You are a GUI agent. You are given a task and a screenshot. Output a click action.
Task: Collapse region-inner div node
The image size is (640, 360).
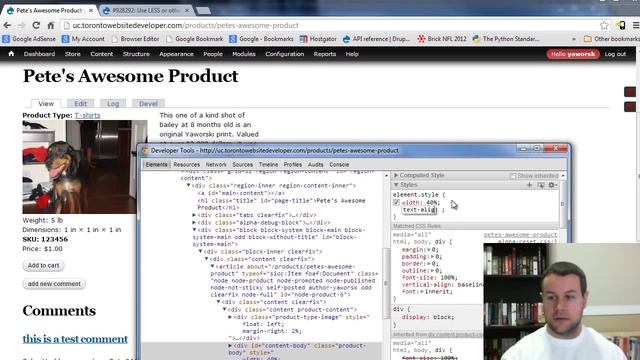click(x=189, y=185)
